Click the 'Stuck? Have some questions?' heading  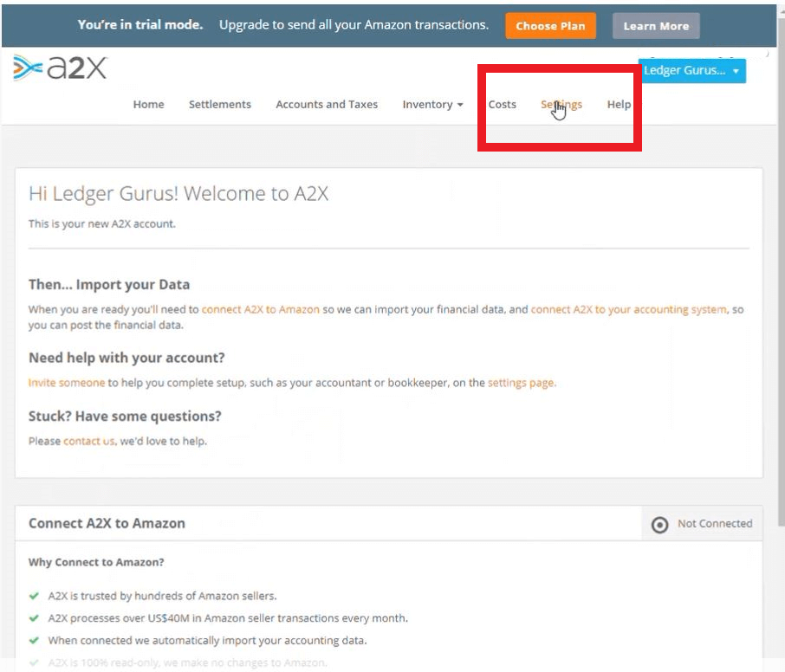coord(125,417)
